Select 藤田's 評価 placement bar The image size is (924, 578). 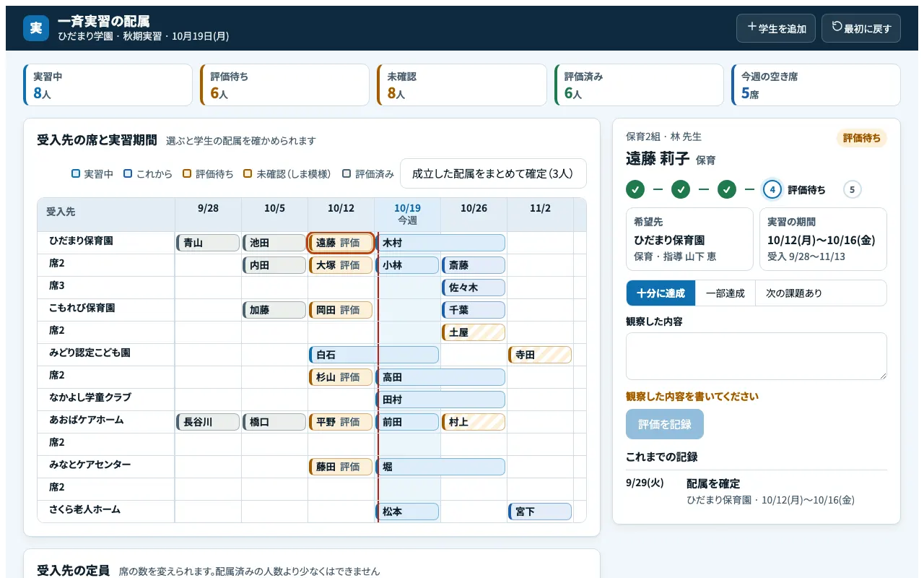coord(341,467)
